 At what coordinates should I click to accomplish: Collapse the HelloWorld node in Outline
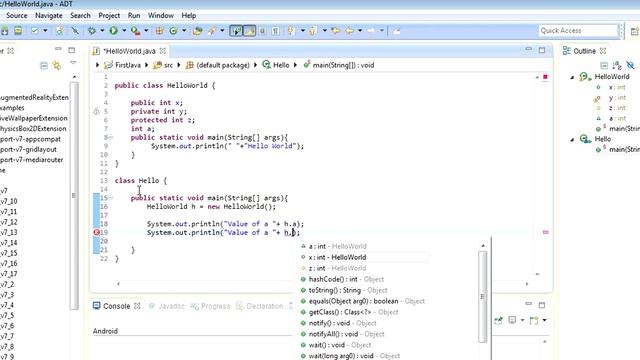pos(572,77)
